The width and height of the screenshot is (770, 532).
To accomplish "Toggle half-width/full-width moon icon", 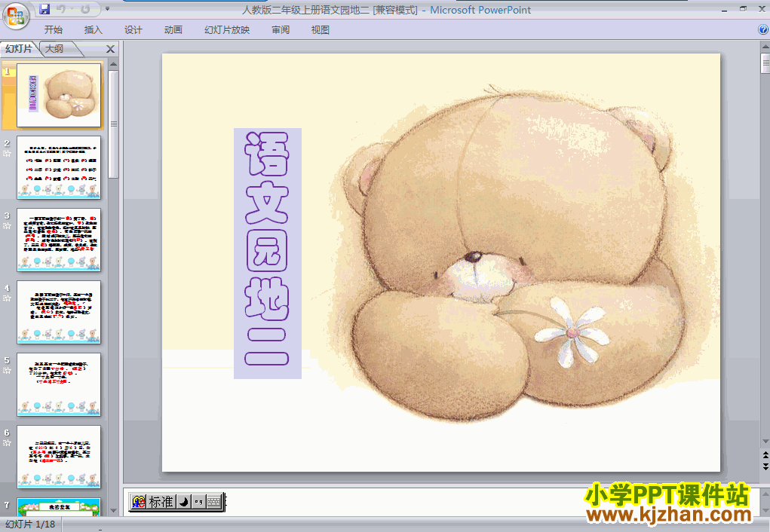I will [x=184, y=502].
